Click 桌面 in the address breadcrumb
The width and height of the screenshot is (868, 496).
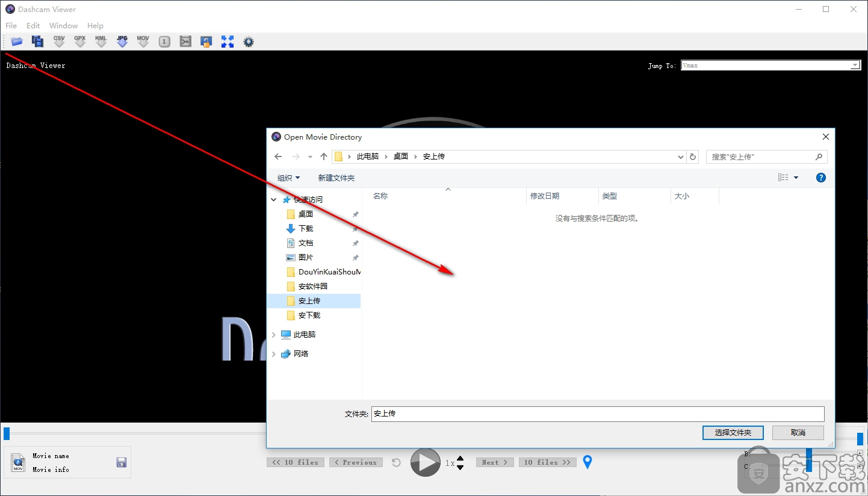(401, 157)
